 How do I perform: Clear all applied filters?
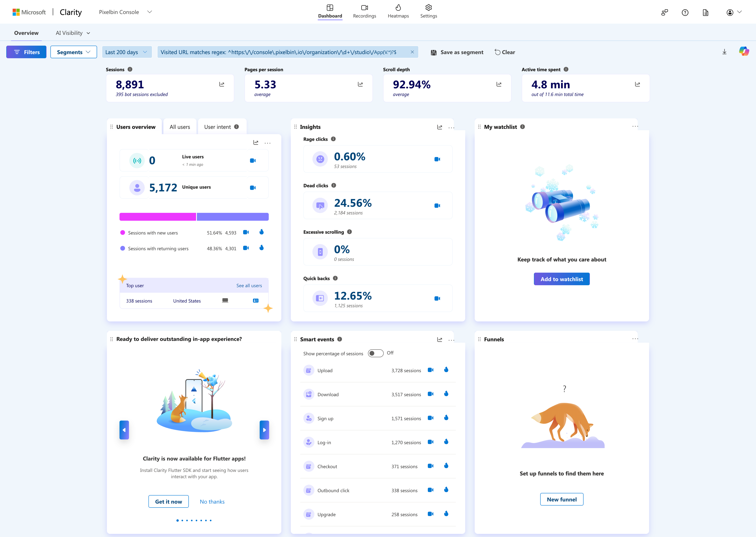[x=505, y=52]
